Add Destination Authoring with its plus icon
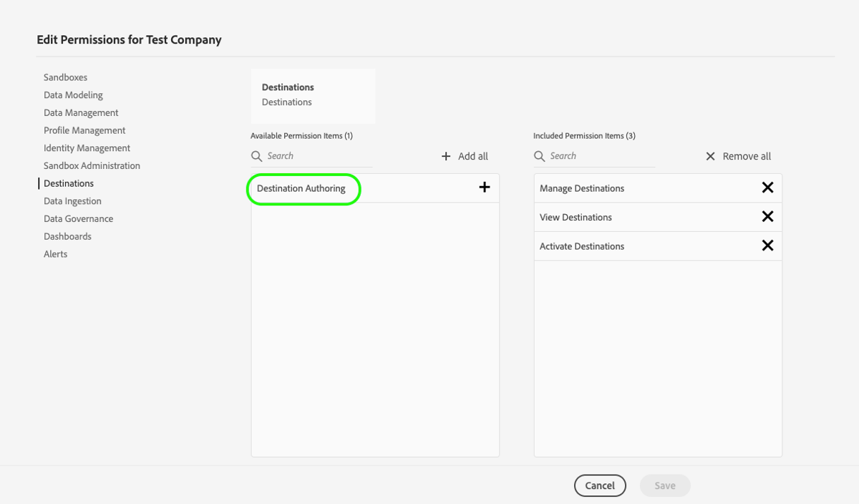The image size is (859, 504). click(x=485, y=188)
